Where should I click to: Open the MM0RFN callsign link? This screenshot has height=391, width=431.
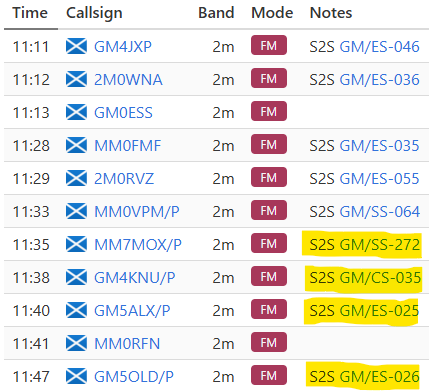pyautogui.click(x=127, y=343)
